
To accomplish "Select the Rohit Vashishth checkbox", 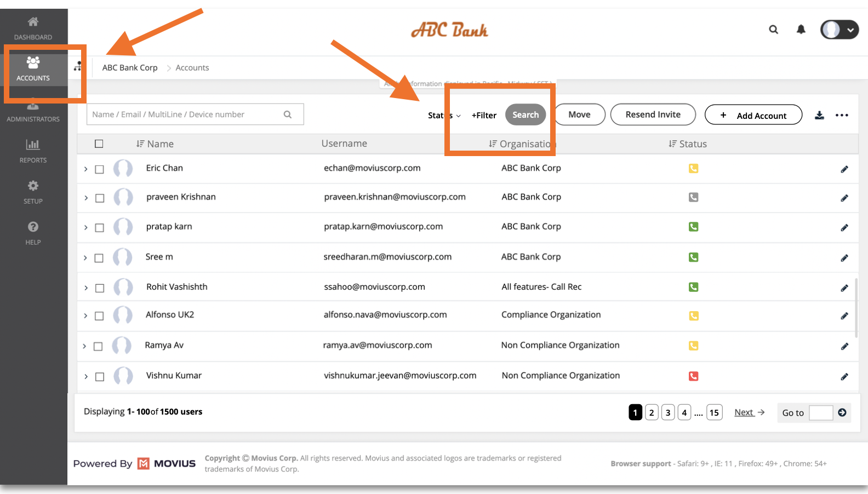I will point(100,288).
